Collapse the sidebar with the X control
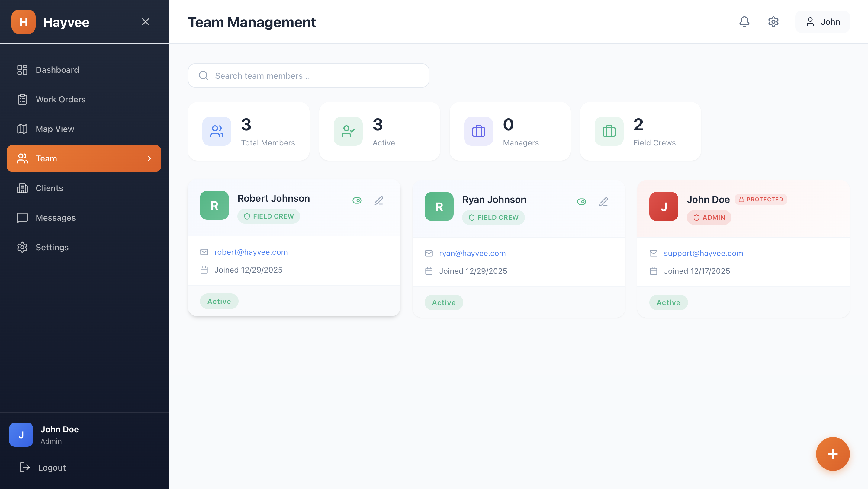Viewport: 868px width, 489px height. 146,21
